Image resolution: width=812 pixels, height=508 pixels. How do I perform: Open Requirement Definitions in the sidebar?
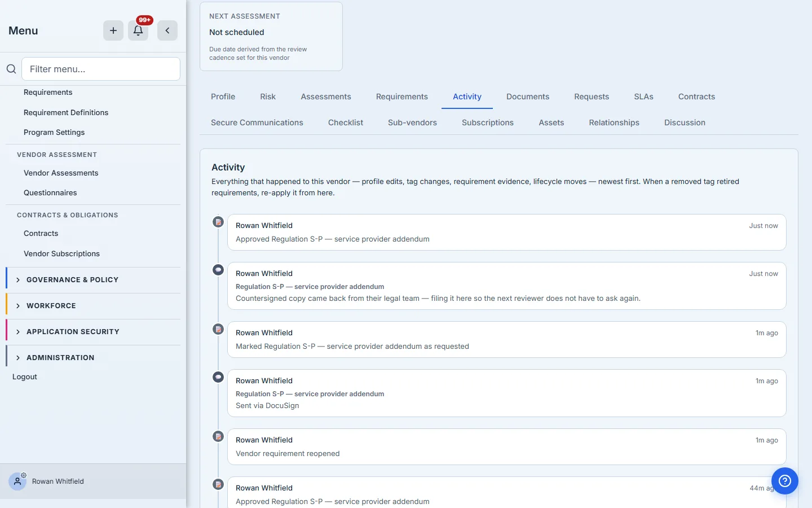click(66, 113)
